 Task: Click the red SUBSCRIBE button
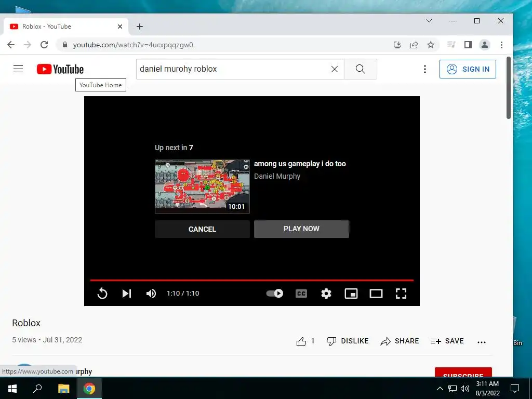463,372
